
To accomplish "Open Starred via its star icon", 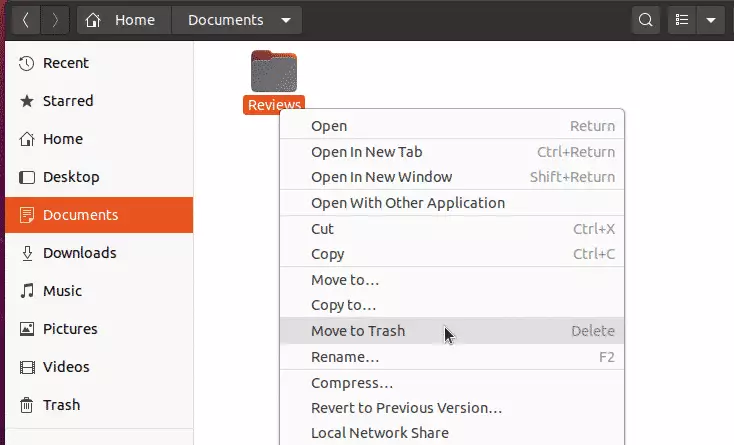I will click(x=27, y=101).
